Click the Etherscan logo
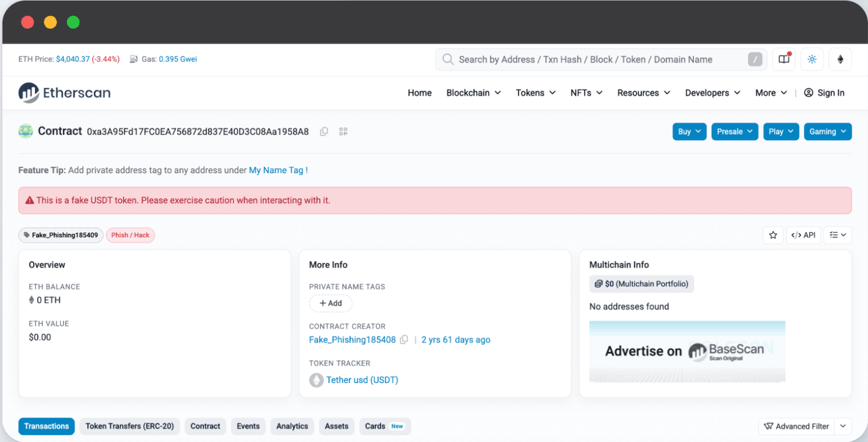The image size is (868, 442). click(x=64, y=93)
